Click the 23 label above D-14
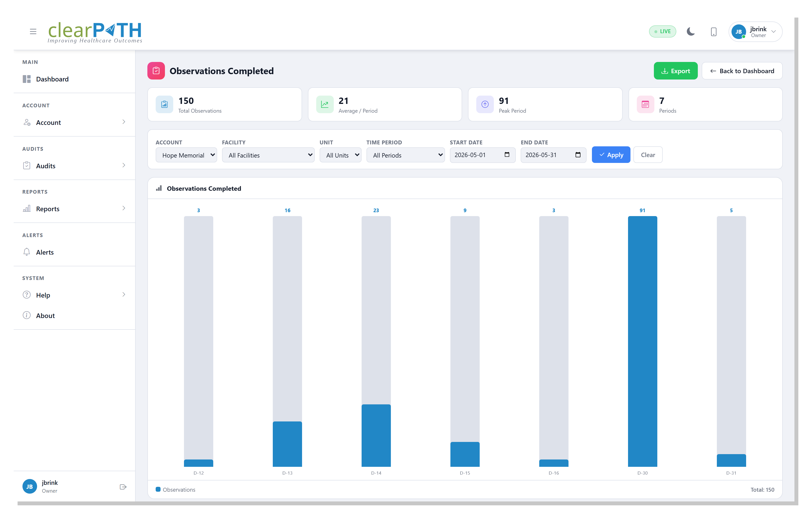The image size is (812, 519). (x=376, y=210)
